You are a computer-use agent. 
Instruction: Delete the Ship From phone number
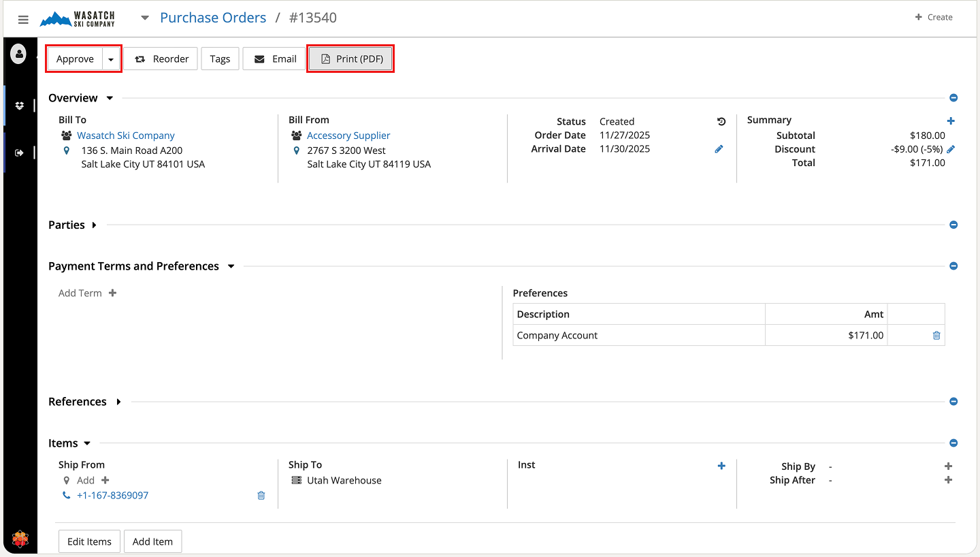tap(261, 496)
